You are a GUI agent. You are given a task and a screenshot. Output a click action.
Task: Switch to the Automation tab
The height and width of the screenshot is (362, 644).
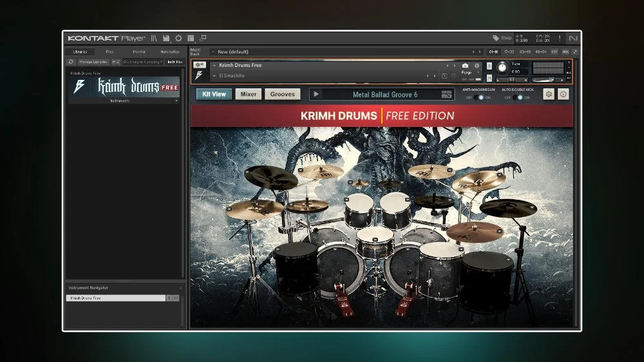[x=170, y=52]
